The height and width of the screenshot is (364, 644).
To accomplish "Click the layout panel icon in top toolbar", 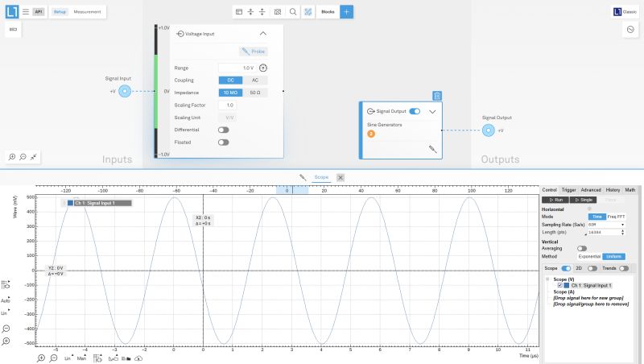I will coord(239,12).
